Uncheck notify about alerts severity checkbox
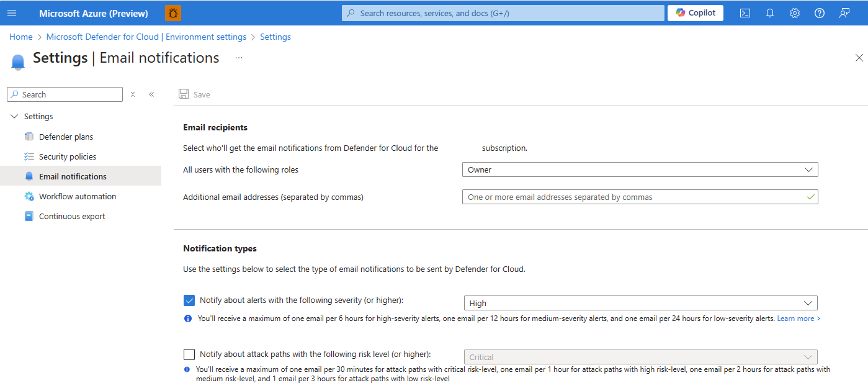This screenshot has width=868, height=388. pos(189,300)
